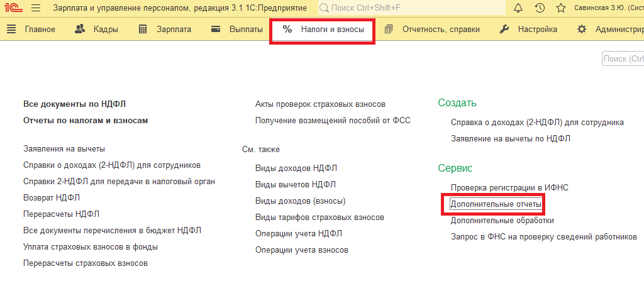Open Виды доходов (взносы)
This screenshot has height=286, width=644.
[x=300, y=201]
